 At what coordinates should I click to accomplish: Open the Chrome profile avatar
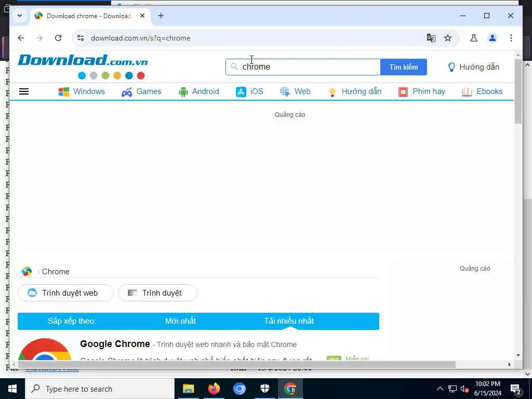point(493,38)
